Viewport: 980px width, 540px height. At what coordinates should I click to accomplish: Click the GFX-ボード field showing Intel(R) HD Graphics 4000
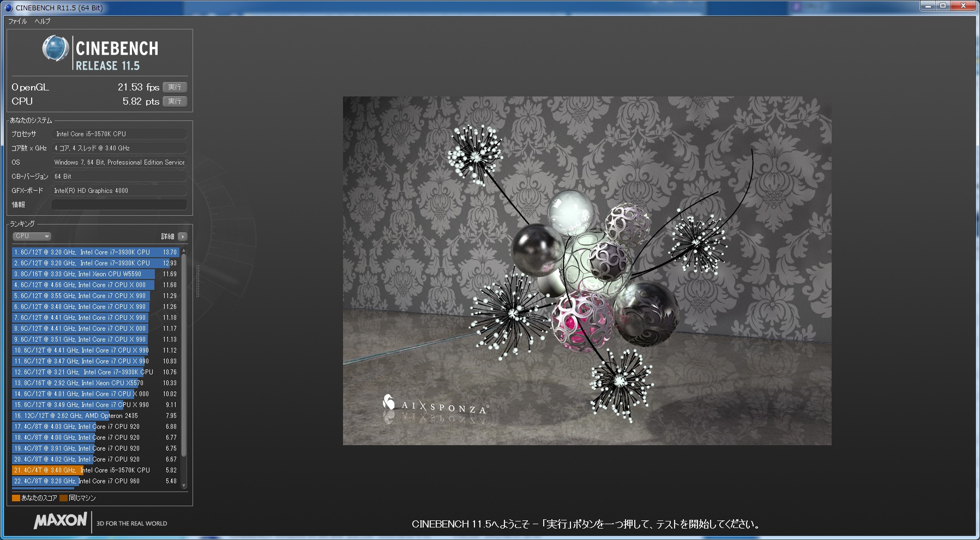point(119,191)
